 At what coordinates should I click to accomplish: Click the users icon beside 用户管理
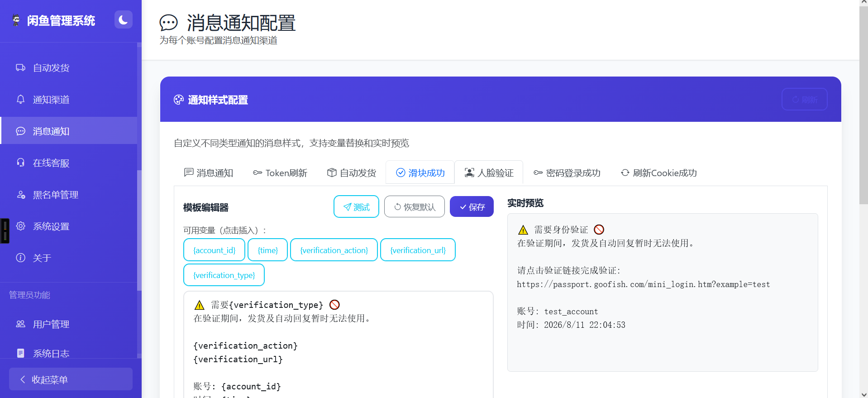pos(20,324)
